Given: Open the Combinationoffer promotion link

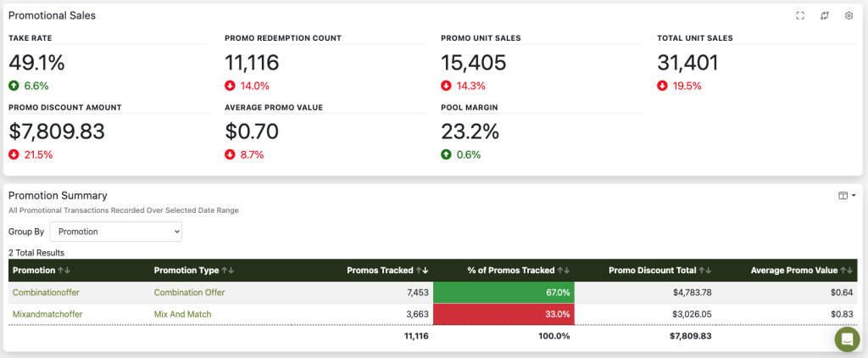Looking at the screenshot, I should 42,292.
